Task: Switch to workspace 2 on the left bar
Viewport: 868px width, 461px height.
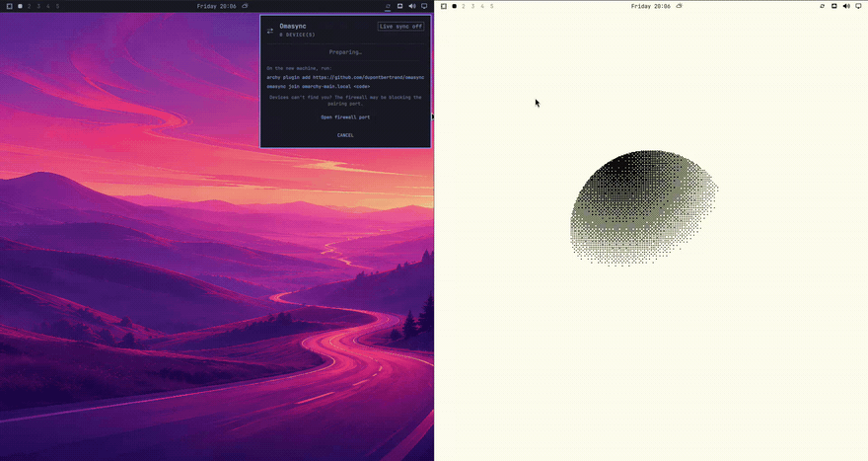Action: pyautogui.click(x=30, y=6)
